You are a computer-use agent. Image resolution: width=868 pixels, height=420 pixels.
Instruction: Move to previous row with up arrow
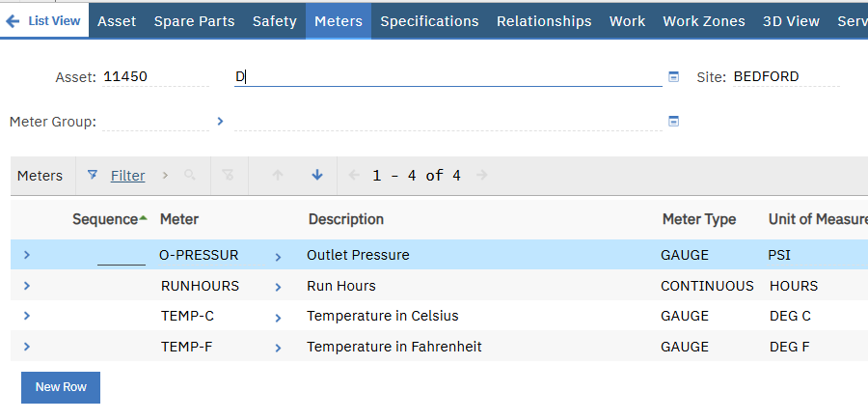[x=278, y=175]
